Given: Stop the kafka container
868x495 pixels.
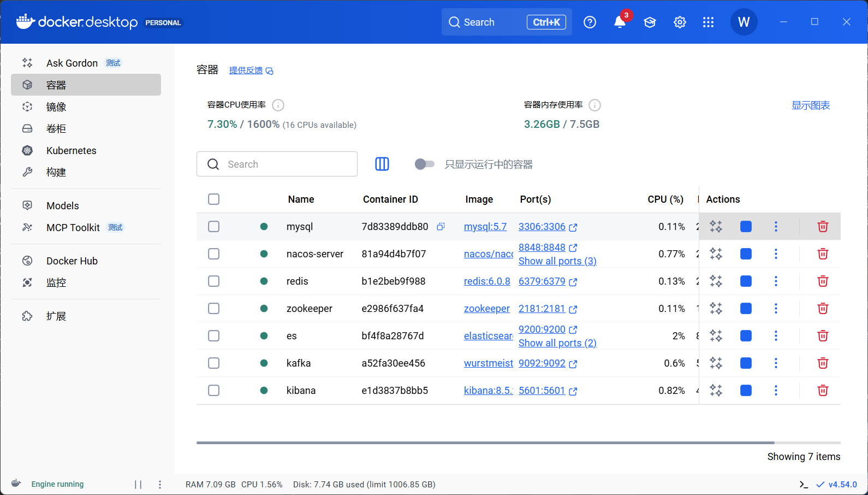Looking at the screenshot, I should click(x=746, y=363).
